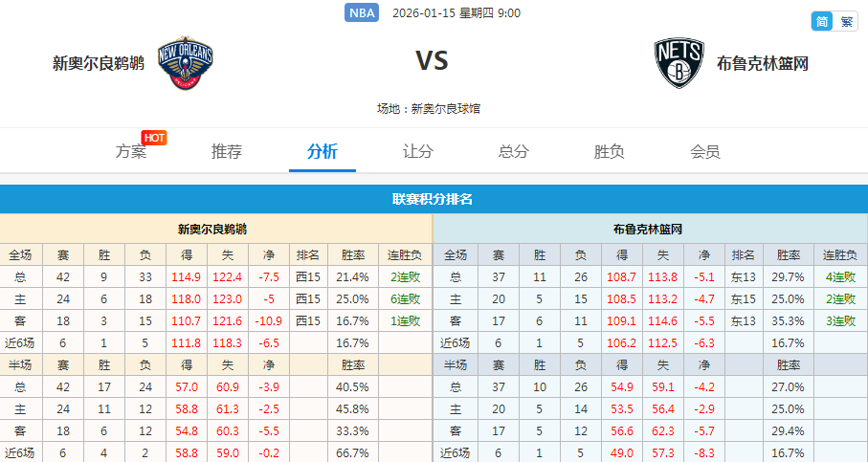The width and height of the screenshot is (868, 462).
Task: Click 新奥尔良鹈鹕 table title
Action: [212, 229]
